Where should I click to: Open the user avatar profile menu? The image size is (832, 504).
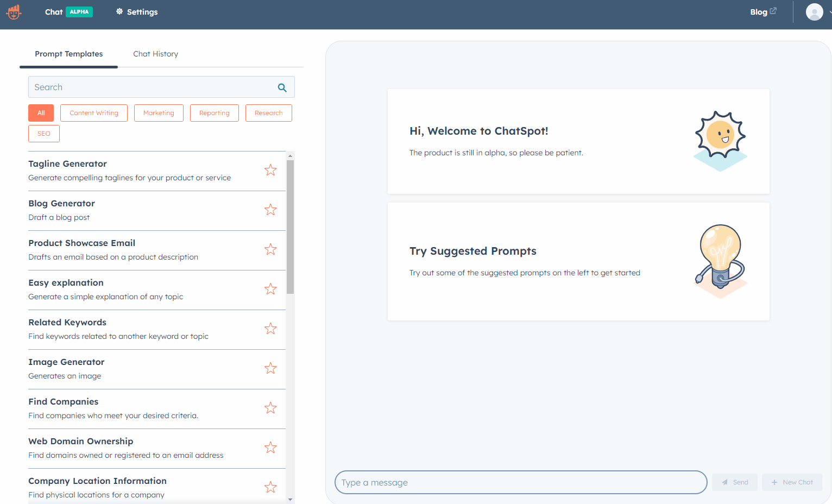[x=814, y=12]
